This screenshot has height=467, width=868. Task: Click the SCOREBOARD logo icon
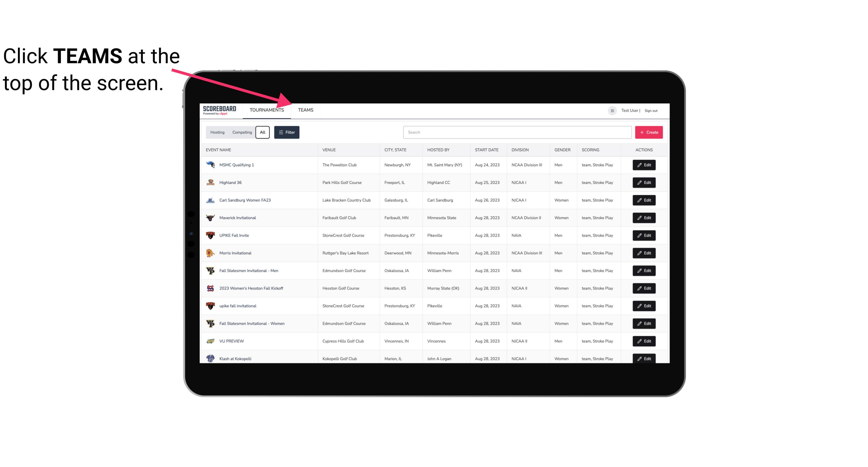(x=218, y=110)
